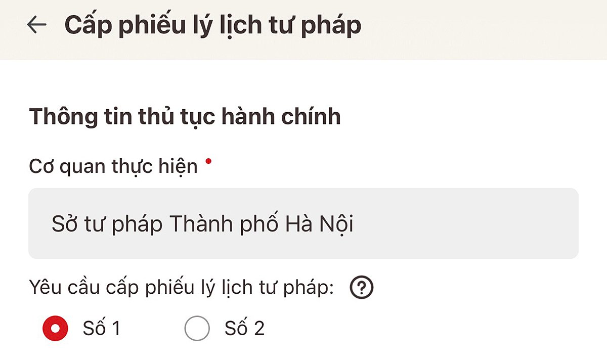Open the Cơ quan thực hiện field
This screenshot has width=607, height=364.
click(303, 223)
